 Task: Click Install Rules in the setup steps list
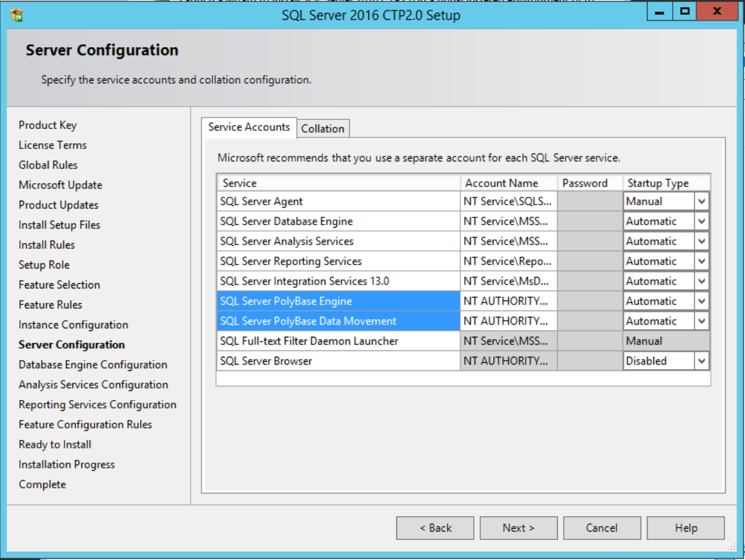(46, 245)
